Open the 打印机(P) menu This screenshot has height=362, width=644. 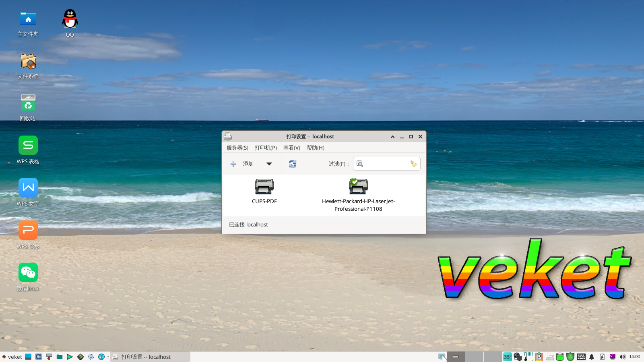coord(266,148)
